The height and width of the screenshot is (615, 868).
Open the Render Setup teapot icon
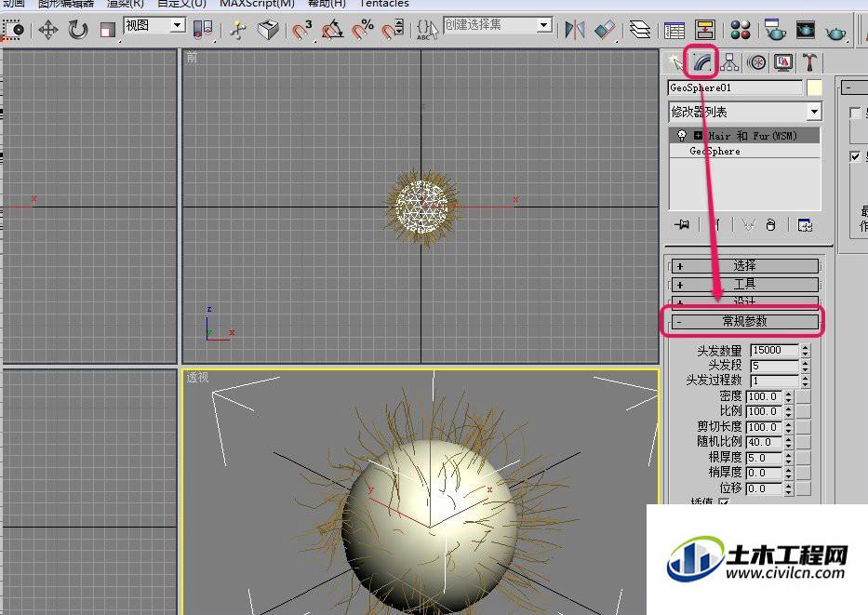pos(774,30)
